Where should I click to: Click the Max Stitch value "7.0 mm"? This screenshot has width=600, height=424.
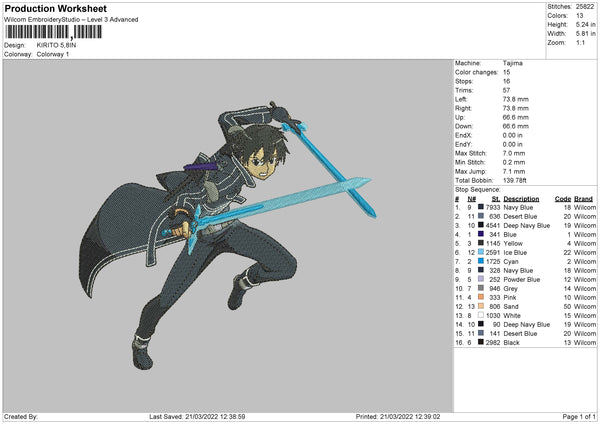pos(514,153)
